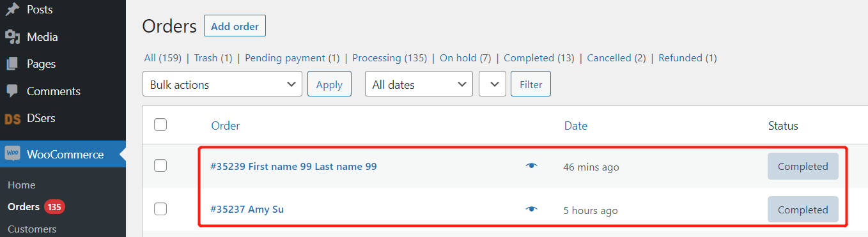
Task: Click the Add order button
Action: click(235, 26)
